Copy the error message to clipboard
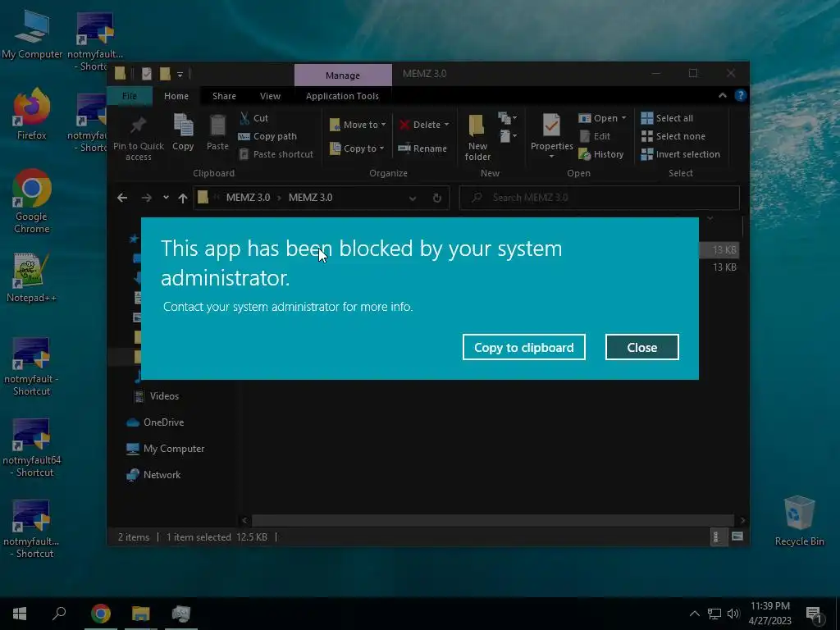 pos(524,347)
